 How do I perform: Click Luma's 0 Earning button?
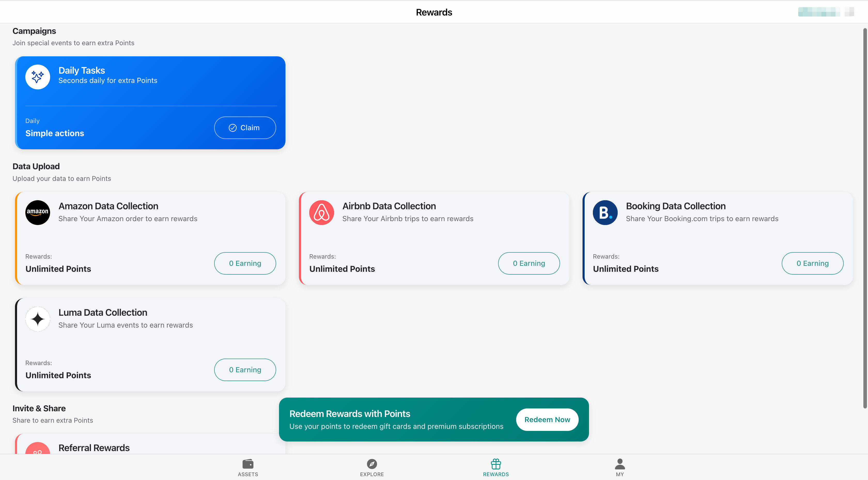point(245,370)
